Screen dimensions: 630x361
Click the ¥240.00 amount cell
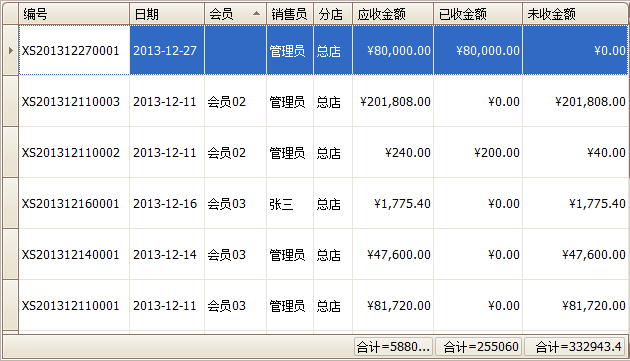[x=393, y=152]
